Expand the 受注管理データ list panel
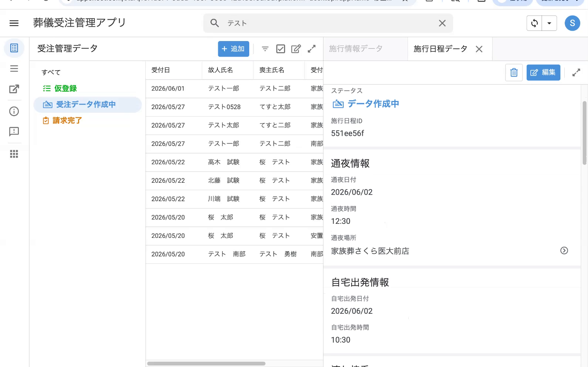The height and width of the screenshot is (367, 588). [312, 49]
